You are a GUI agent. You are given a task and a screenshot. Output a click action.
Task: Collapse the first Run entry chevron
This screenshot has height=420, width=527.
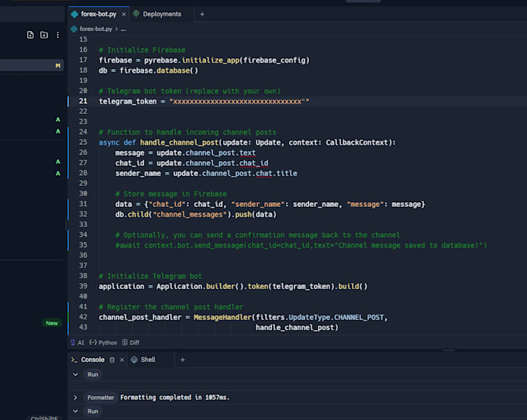click(75, 374)
